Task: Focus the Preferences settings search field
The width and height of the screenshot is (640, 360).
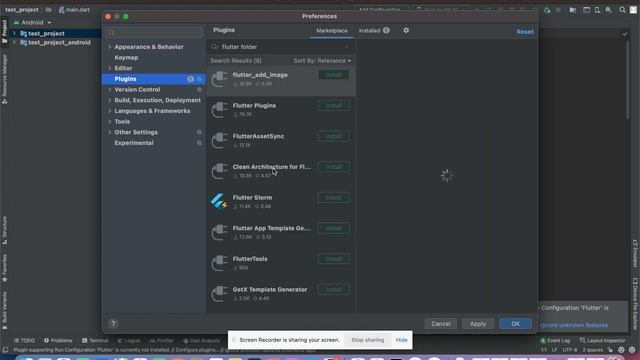Action: coord(154,32)
